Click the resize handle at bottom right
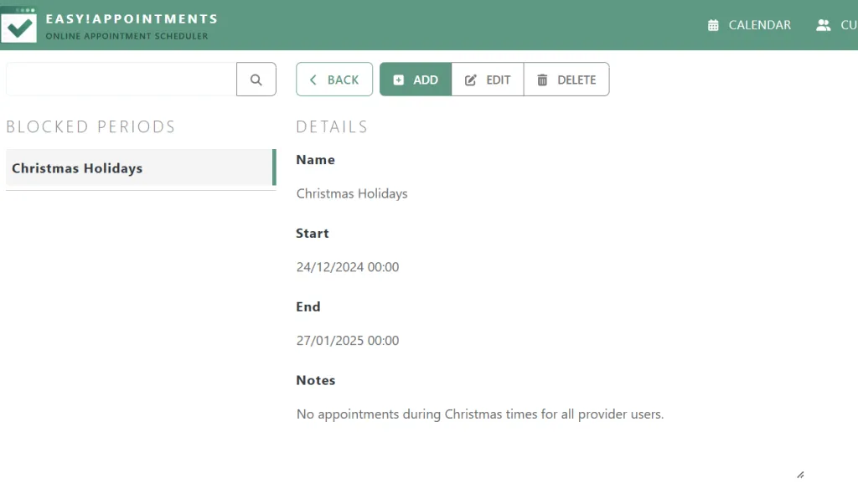The width and height of the screenshot is (858, 504). point(800,475)
